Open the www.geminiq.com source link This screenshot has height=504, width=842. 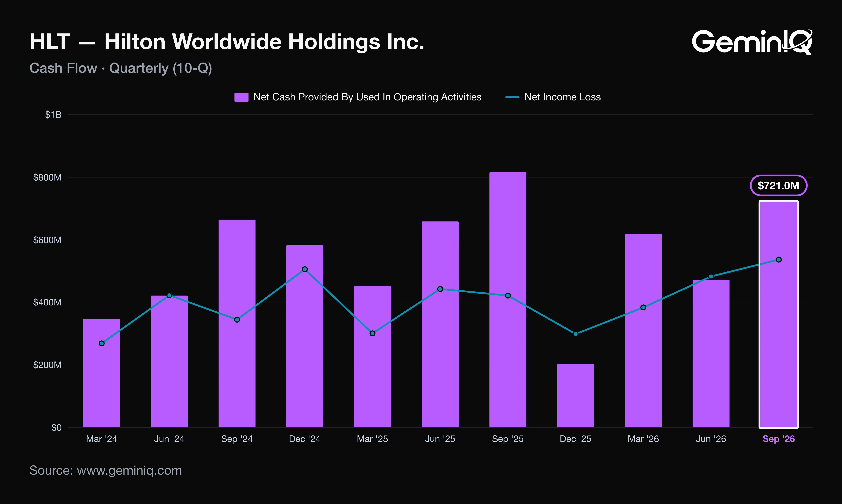click(x=130, y=471)
